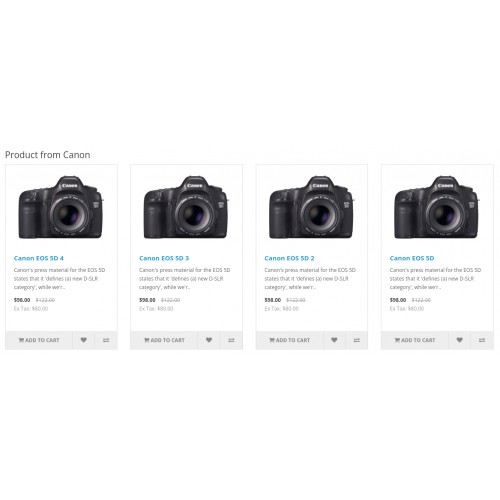Click Add to Cart on rightmost product card

[415, 340]
